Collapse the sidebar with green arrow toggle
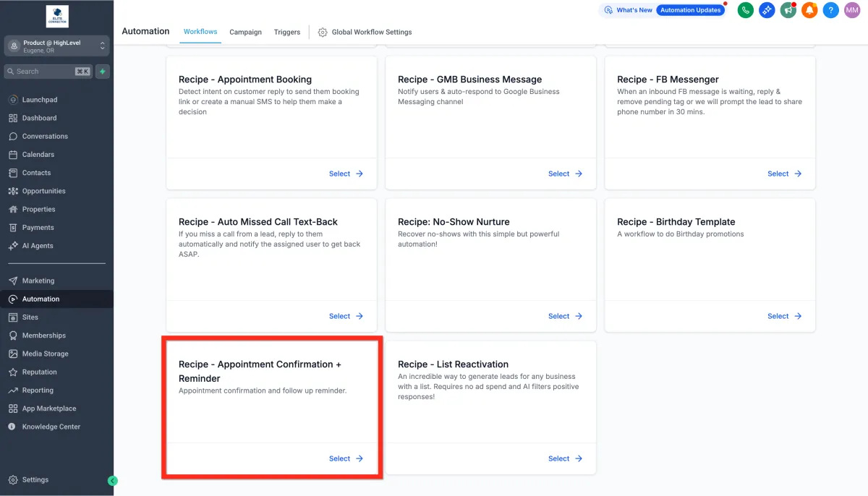 click(x=112, y=480)
